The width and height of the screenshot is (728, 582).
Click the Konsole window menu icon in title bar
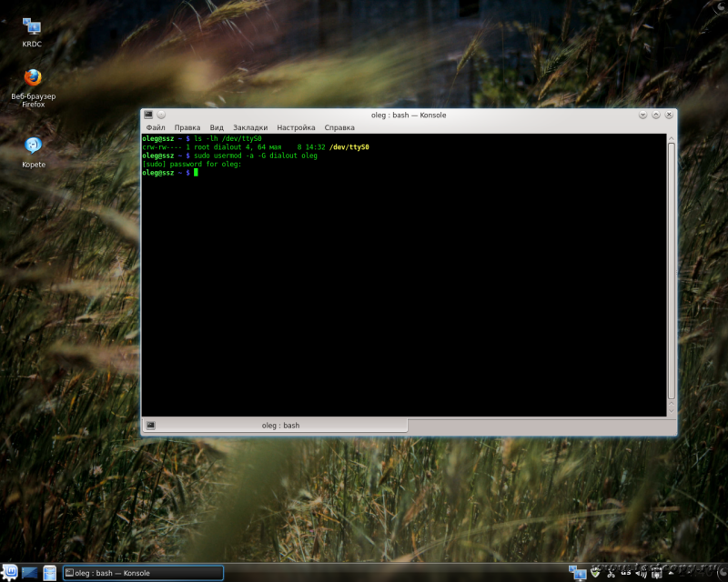point(148,115)
